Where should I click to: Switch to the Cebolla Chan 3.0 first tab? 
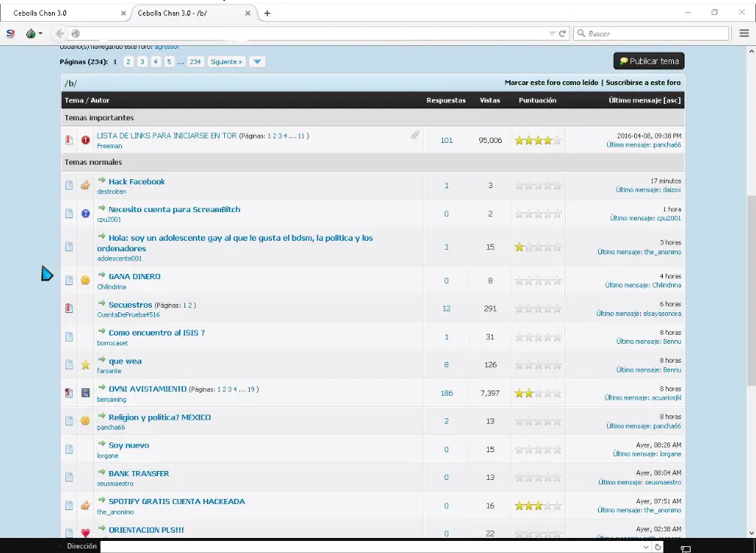64,13
